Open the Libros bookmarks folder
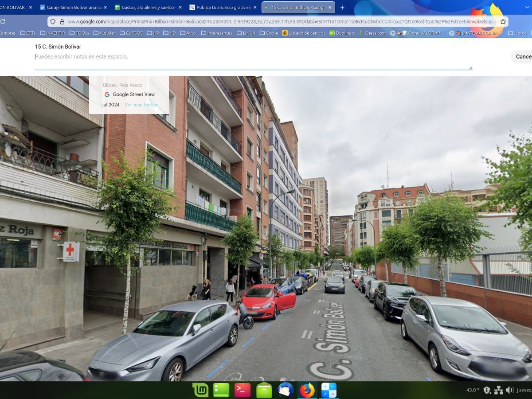This screenshot has height=399, width=532. [518, 33]
